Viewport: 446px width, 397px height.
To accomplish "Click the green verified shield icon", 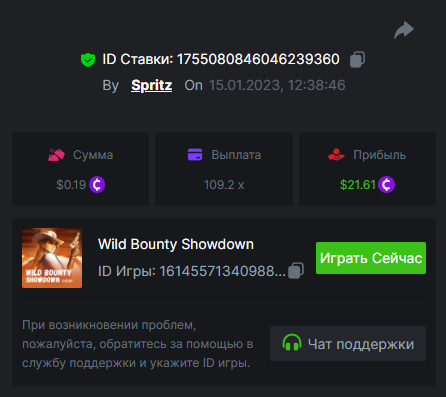I will pos(88,60).
